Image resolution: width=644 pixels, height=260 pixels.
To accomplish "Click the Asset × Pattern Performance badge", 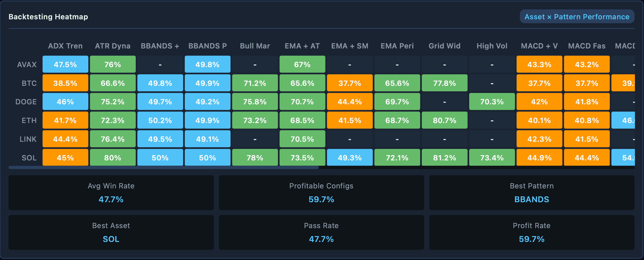I will click(x=577, y=17).
